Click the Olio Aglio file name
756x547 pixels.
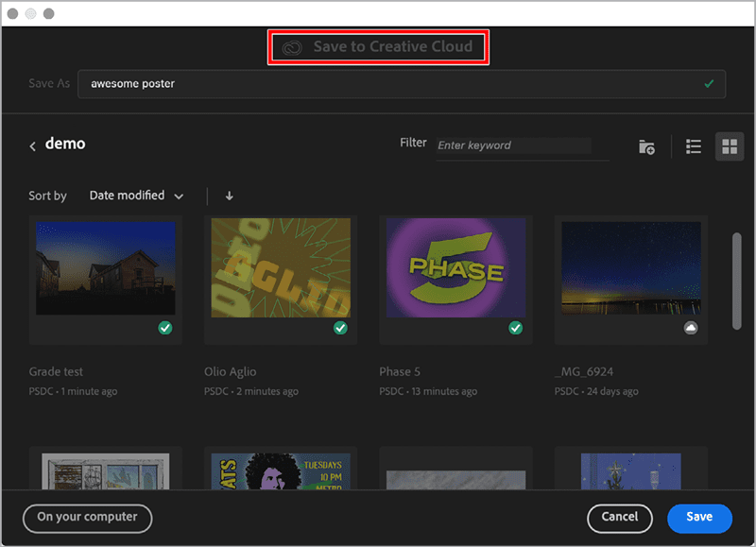230,371
